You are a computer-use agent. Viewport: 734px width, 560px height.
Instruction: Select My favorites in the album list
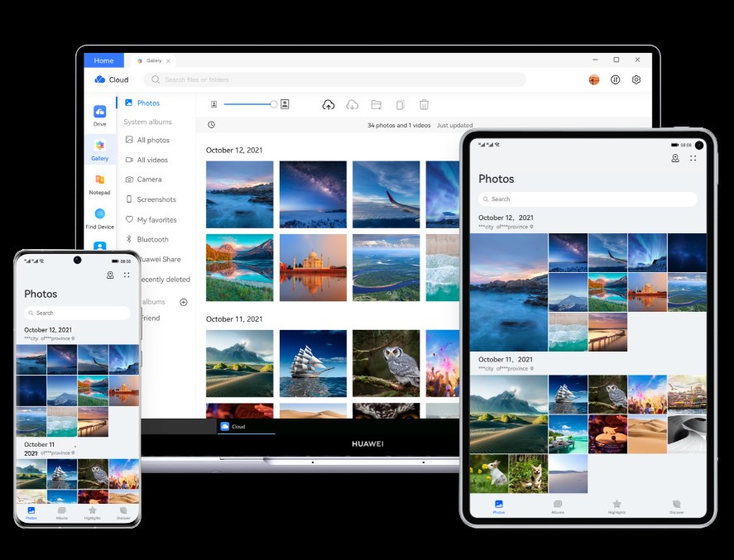click(x=156, y=219)
